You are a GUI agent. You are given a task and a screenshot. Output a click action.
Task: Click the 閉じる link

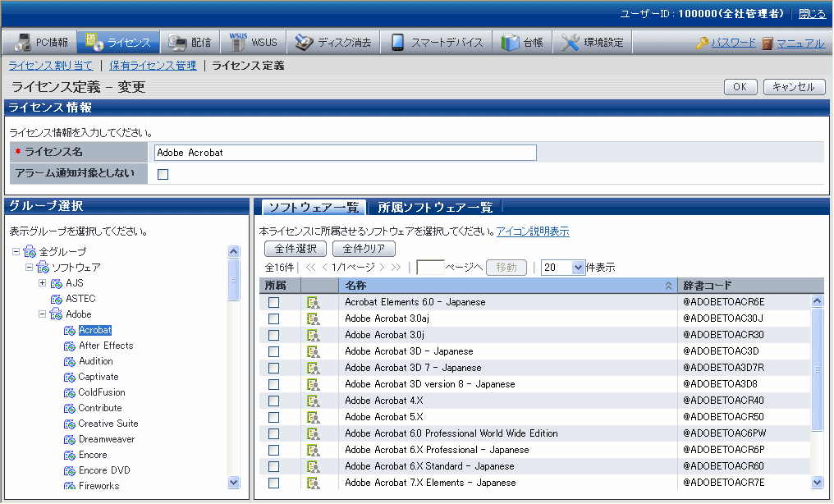812,14
